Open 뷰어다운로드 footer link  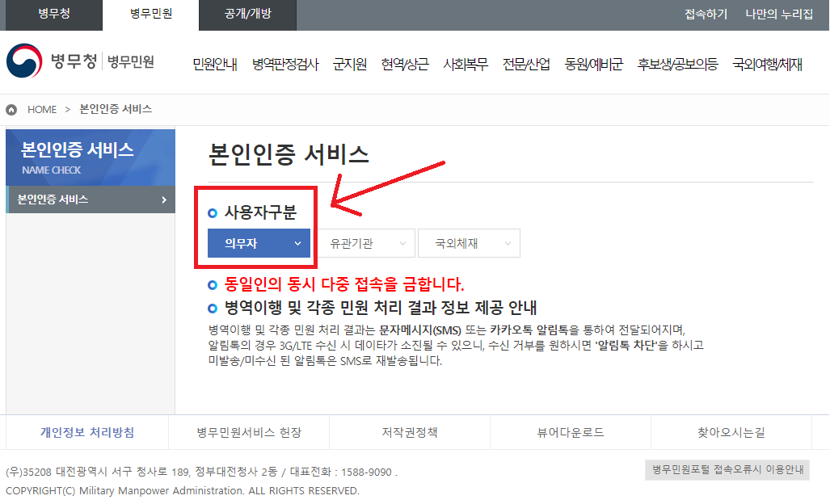[x=570, y=432]
